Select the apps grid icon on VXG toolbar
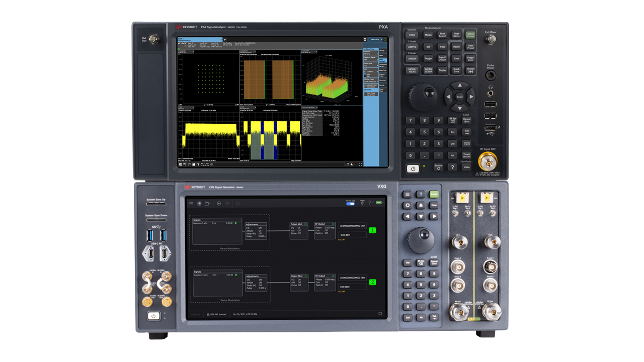 click(x=200, y=203)
